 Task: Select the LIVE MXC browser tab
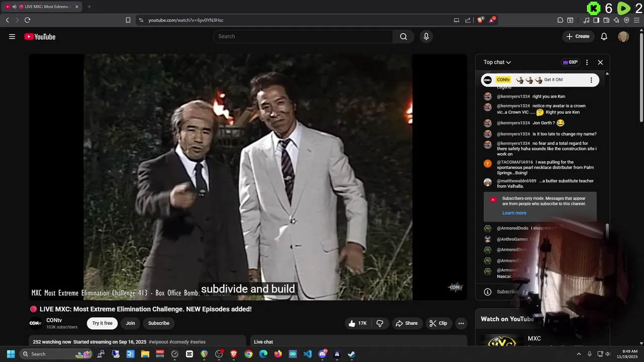click(42, 7)
